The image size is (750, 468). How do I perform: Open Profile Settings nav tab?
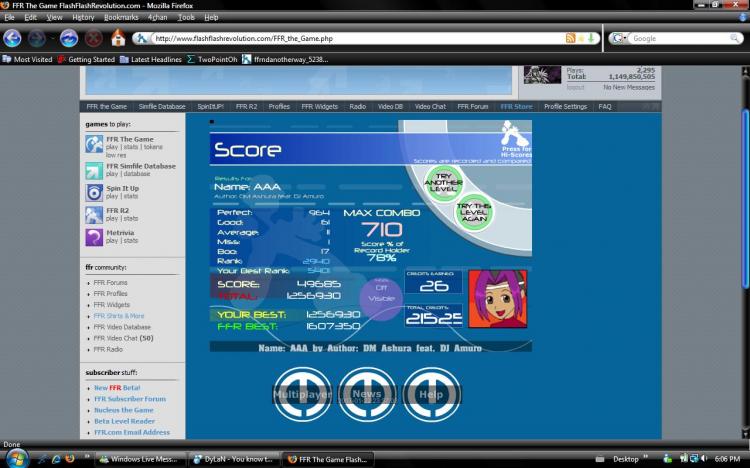pyautogui.click(x=565, y=107)
